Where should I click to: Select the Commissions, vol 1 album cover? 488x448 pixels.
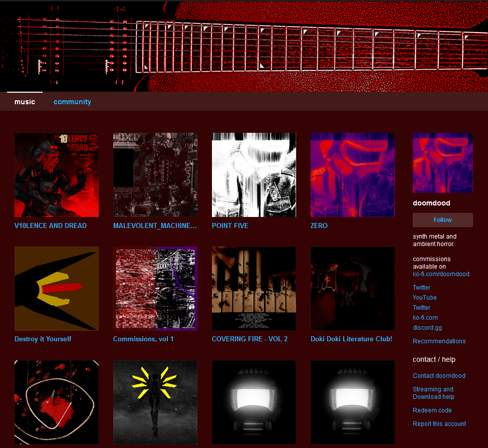tap(155, 289)
